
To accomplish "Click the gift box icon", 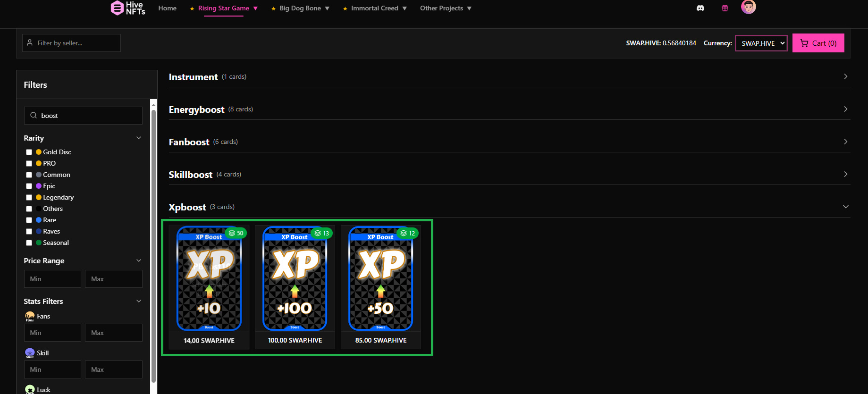I will click(725, 8).
